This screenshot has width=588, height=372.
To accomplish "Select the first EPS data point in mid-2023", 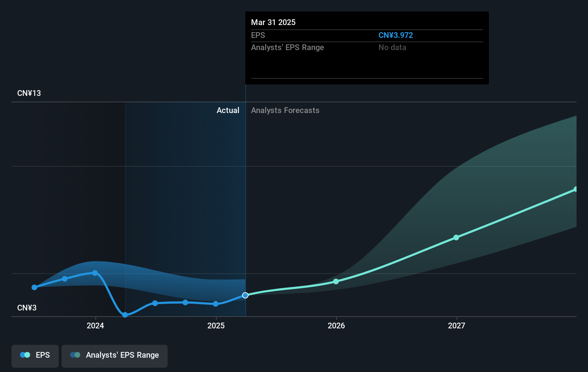I will (x=34, y=287).
